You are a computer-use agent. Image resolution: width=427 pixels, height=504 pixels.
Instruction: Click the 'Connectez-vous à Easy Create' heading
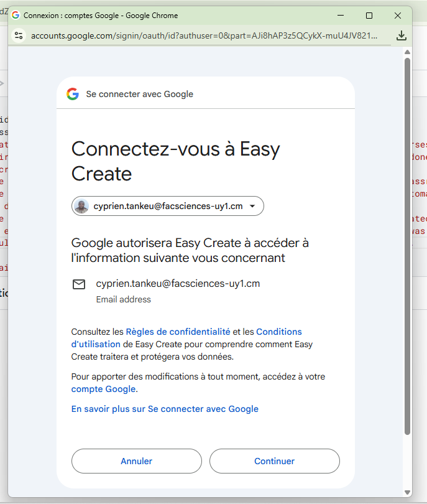coord(176,161)
